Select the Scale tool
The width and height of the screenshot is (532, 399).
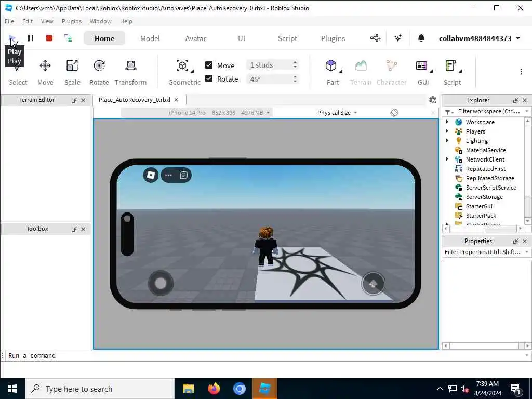[x=72, y=72]
